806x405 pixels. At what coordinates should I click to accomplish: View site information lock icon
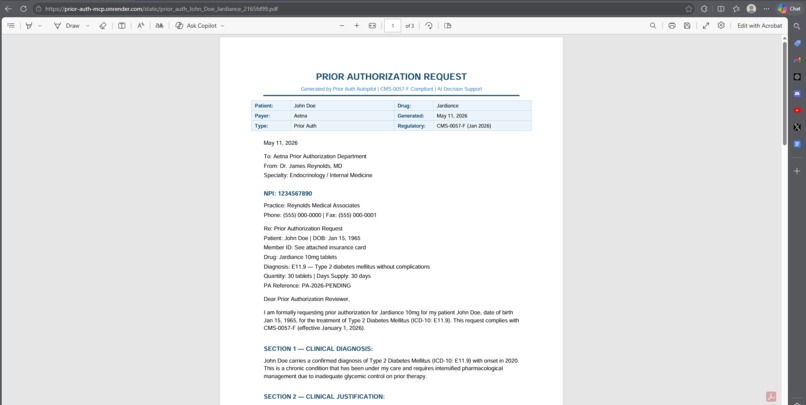click(39, 9)
